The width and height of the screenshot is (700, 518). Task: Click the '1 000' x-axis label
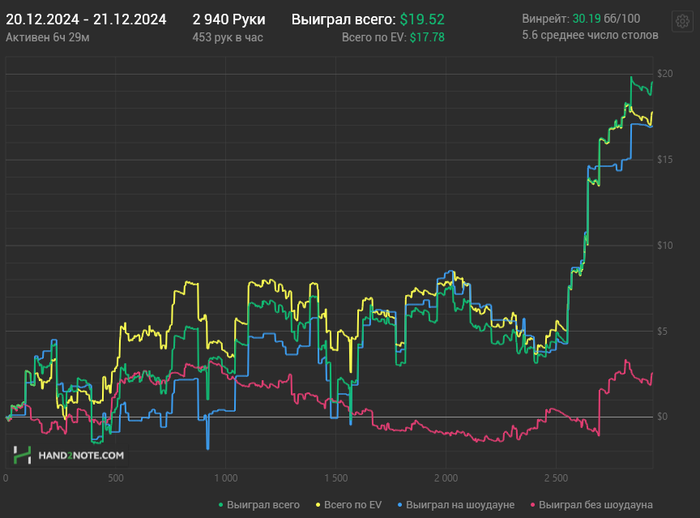point(225,478)
